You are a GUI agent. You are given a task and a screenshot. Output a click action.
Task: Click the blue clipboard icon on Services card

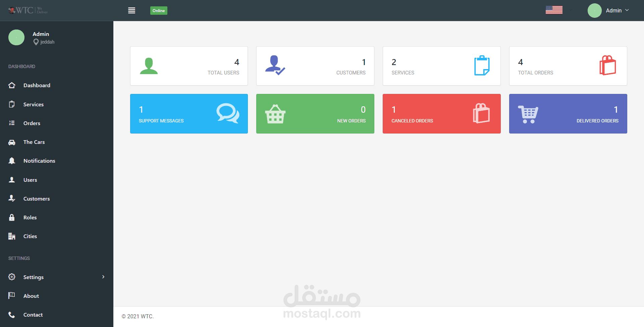[482, 65]
